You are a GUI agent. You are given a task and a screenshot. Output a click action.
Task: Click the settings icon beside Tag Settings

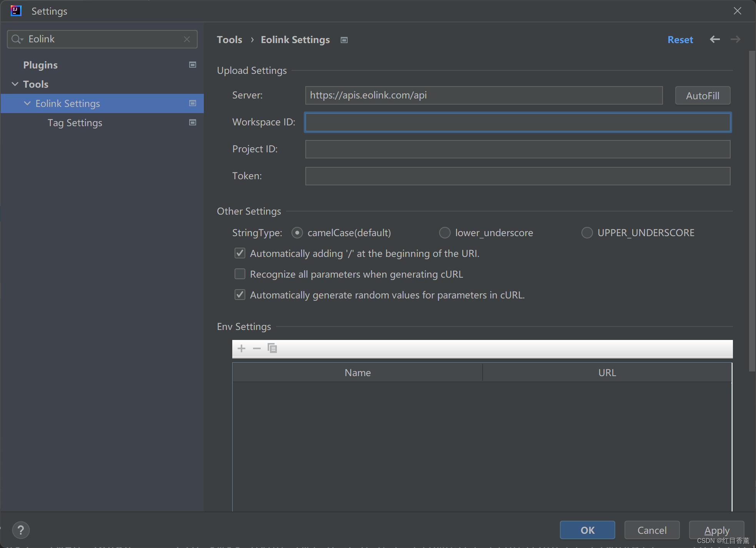coord(192,122)
